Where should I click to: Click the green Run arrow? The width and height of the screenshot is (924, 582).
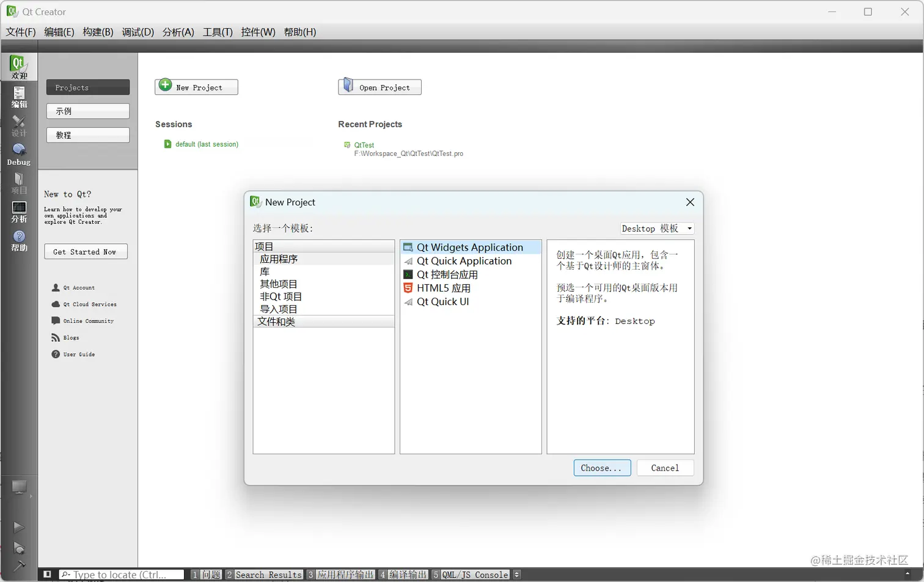pos(19,527)
